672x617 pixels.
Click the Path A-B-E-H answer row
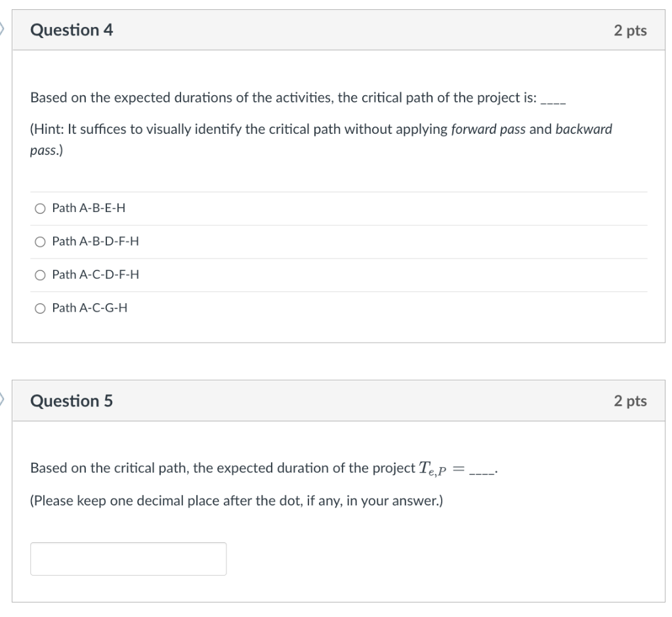(89, 208)
